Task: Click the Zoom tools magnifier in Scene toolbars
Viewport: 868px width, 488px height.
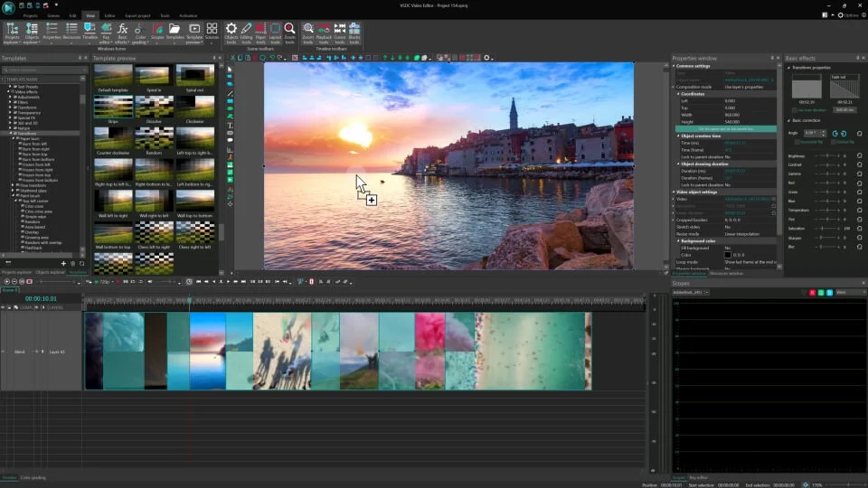Action: pyautogui.click(x=289, y=33)
